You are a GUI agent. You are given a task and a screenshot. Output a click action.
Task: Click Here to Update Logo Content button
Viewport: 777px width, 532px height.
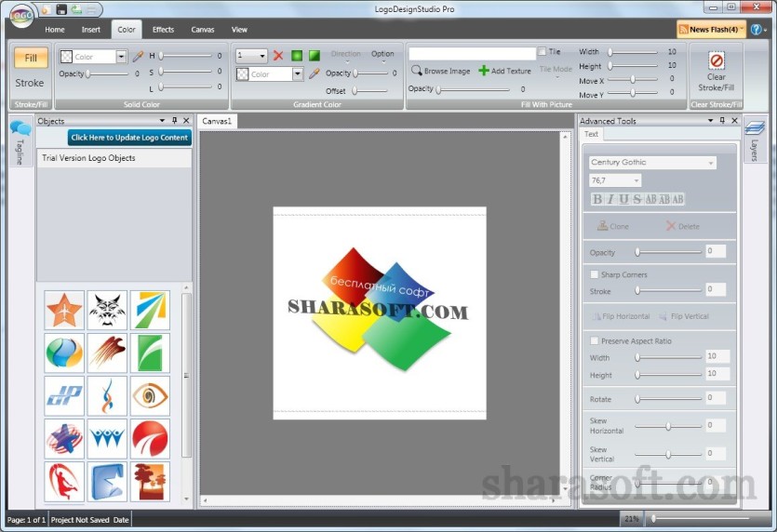pyautogui.click(x=129, y=138)
